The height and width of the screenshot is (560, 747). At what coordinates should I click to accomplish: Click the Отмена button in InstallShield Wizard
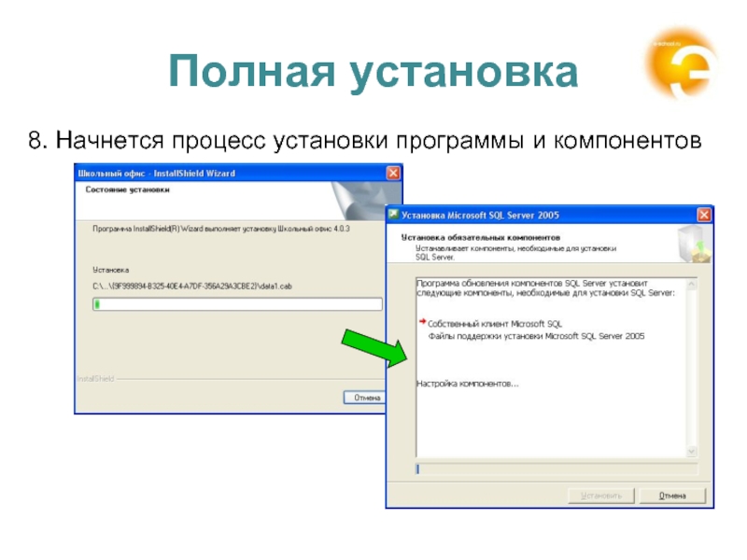[x=365, y=398]
